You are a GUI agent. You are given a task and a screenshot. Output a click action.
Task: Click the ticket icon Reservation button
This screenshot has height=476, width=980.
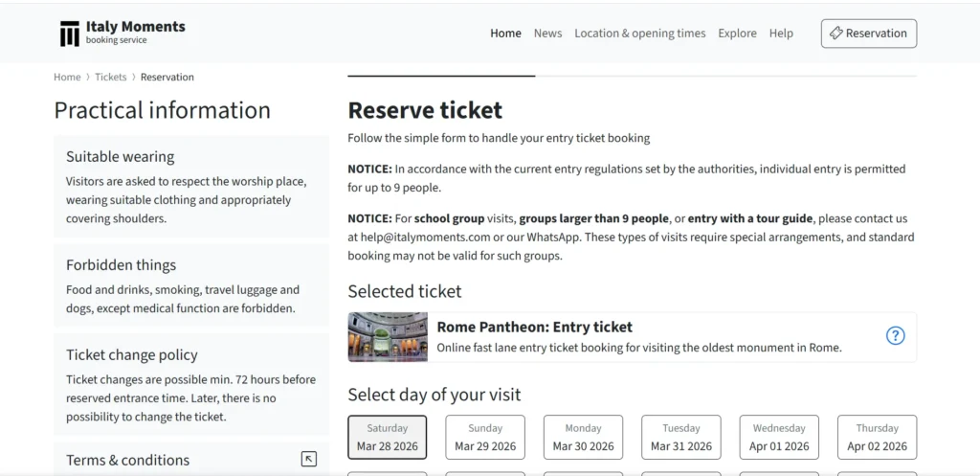pos(868,34)
